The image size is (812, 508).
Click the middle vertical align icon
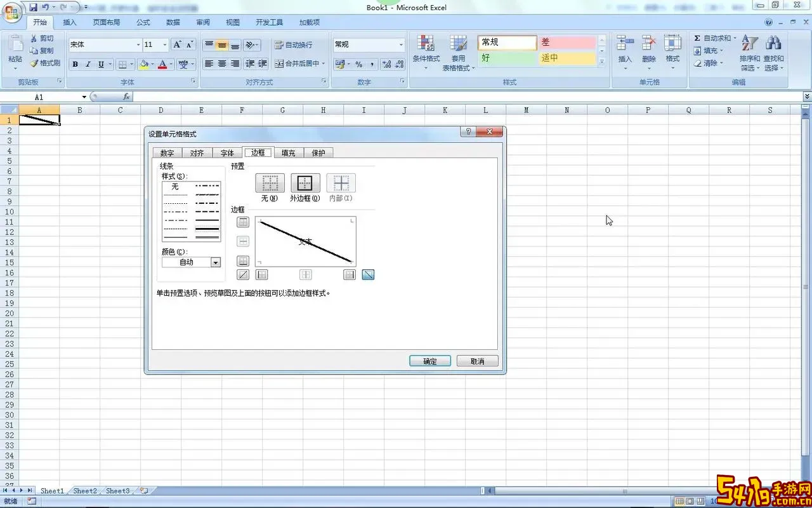point(221,45)
